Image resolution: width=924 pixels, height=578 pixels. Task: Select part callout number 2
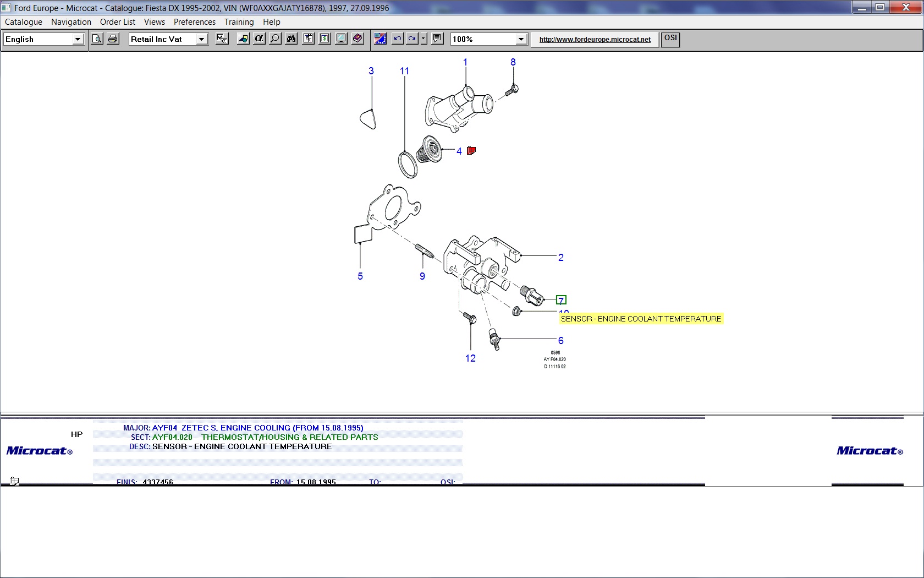pos(561,258)
